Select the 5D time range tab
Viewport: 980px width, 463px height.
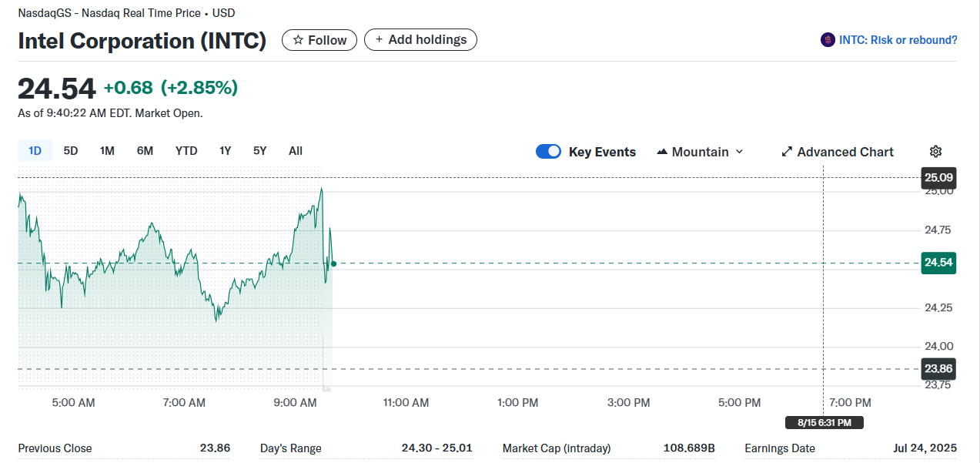click(71, 151)
